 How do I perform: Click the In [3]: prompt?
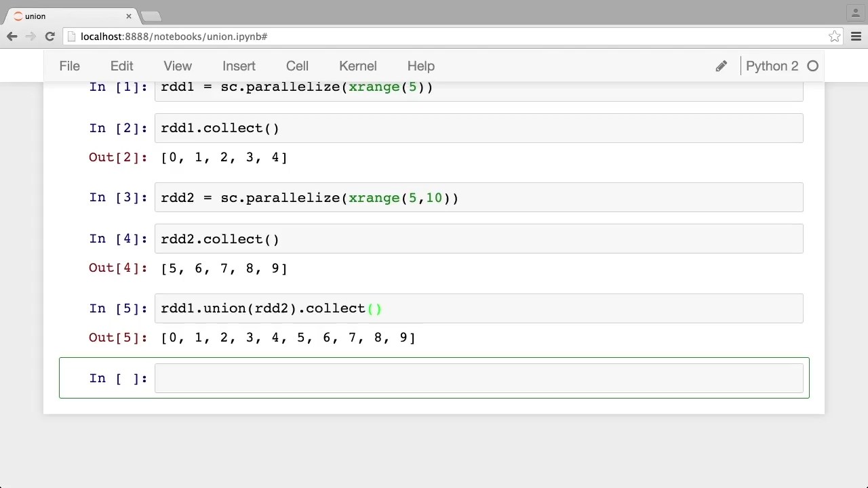pyautogui.click(x=118, y=197)
